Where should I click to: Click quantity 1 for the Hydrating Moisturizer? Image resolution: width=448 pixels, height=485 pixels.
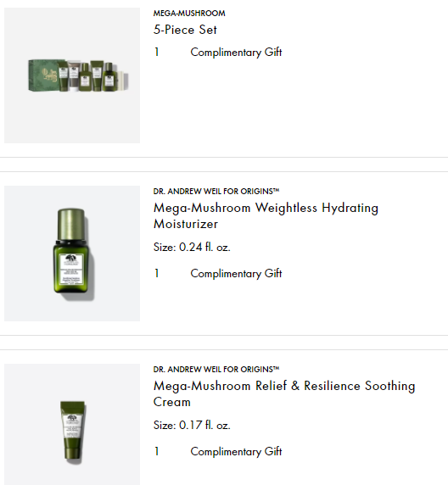click(157, 273)
